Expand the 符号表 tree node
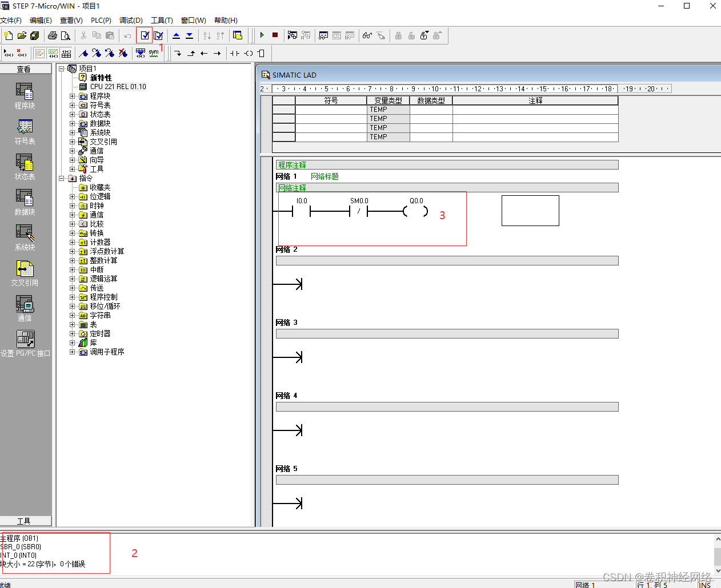The height and width of the screenshot is (588, 721). pos(73,105)
